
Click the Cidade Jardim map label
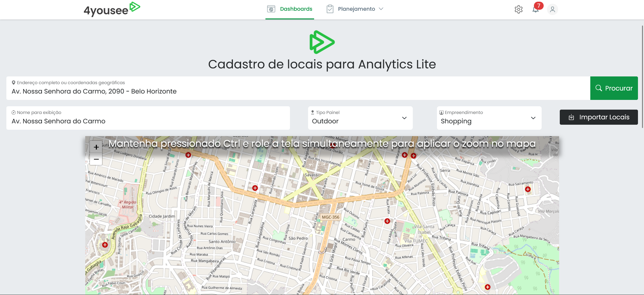[x=162, y=216]
